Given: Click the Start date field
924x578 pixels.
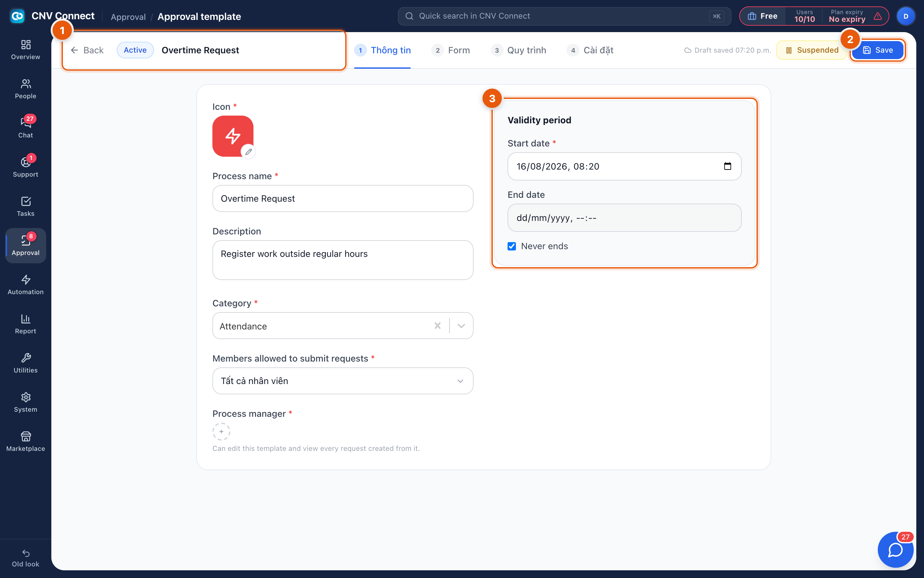Looking at the screenshot, I should [x=624, y=166].
